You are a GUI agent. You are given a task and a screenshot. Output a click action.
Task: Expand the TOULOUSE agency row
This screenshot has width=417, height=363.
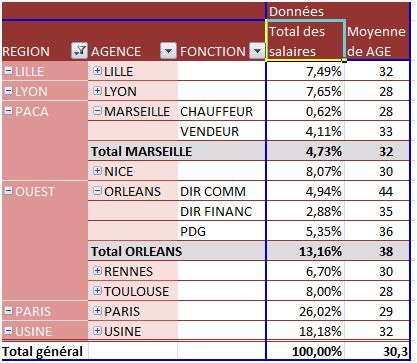(x=97, y=291)
